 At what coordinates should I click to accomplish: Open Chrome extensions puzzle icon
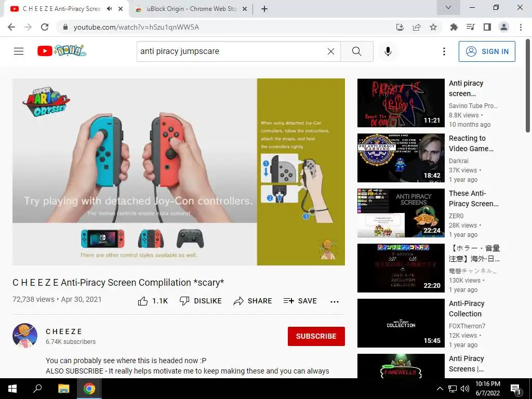pyautogui.click(x=454, y=27)
